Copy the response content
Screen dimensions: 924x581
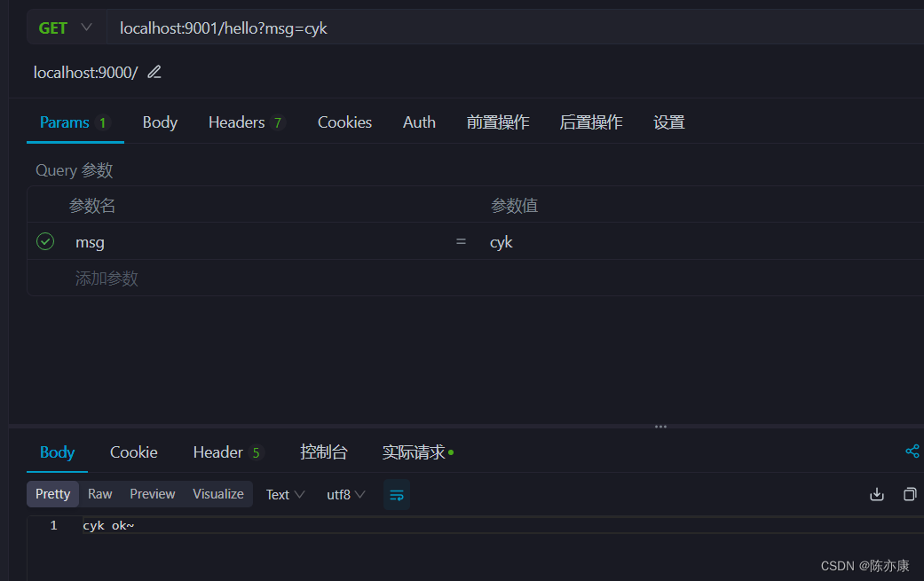click(x=909, y=494)
